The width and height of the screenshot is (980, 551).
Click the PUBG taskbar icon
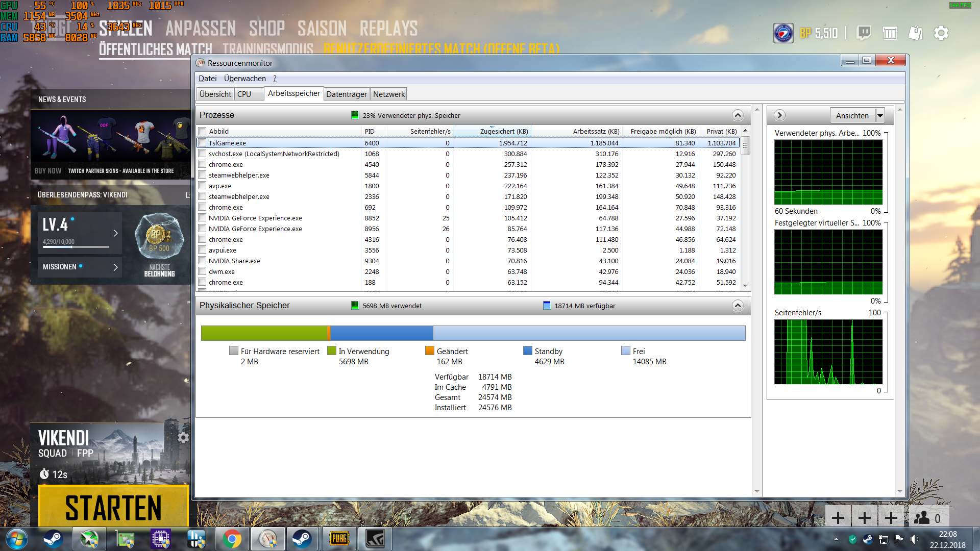[x=339, y=539]
